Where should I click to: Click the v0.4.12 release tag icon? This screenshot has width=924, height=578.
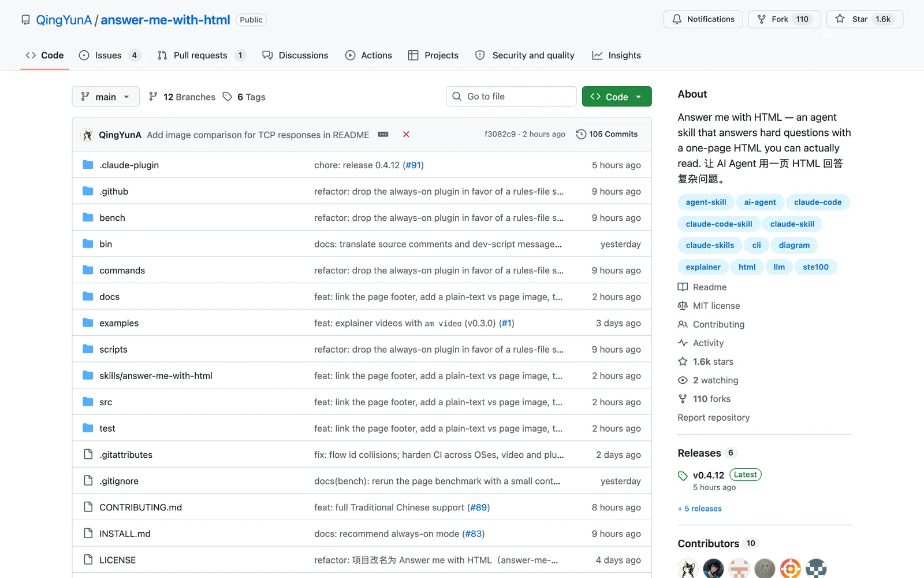coord(683,476)
